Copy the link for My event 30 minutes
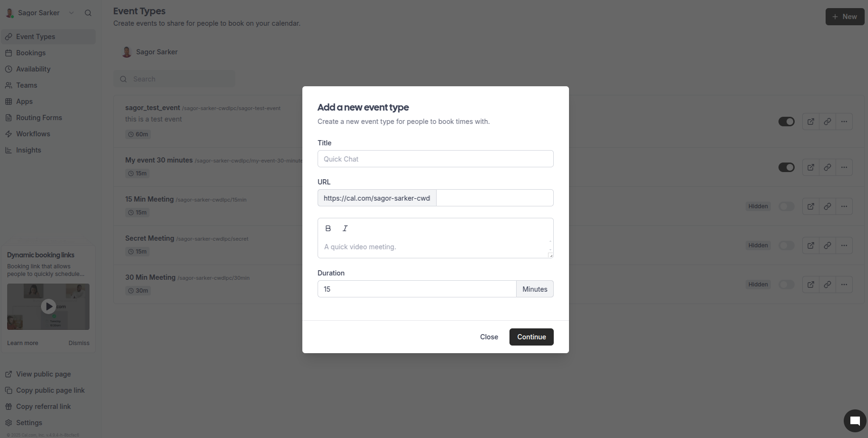868x438 pixels. (827, 167)
